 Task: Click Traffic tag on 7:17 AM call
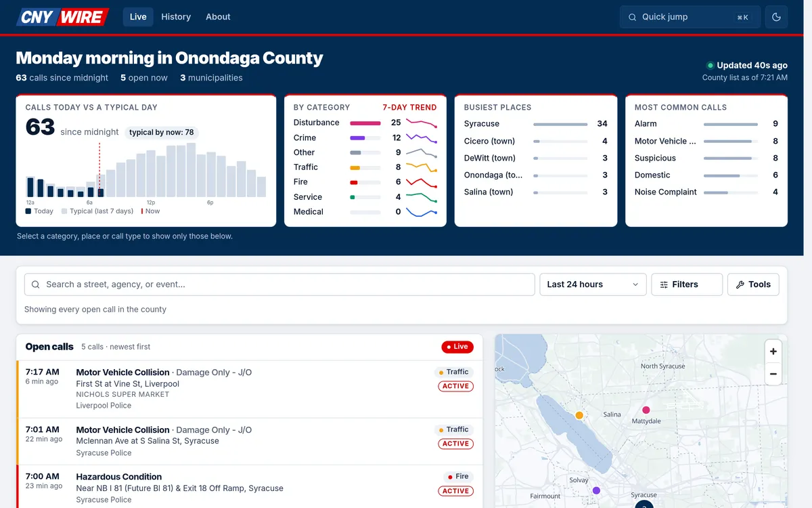(x=454, y=372)
